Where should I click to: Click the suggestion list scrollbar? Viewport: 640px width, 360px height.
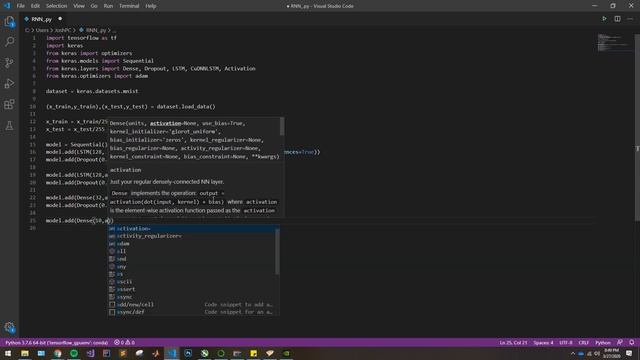pos(278,251)
